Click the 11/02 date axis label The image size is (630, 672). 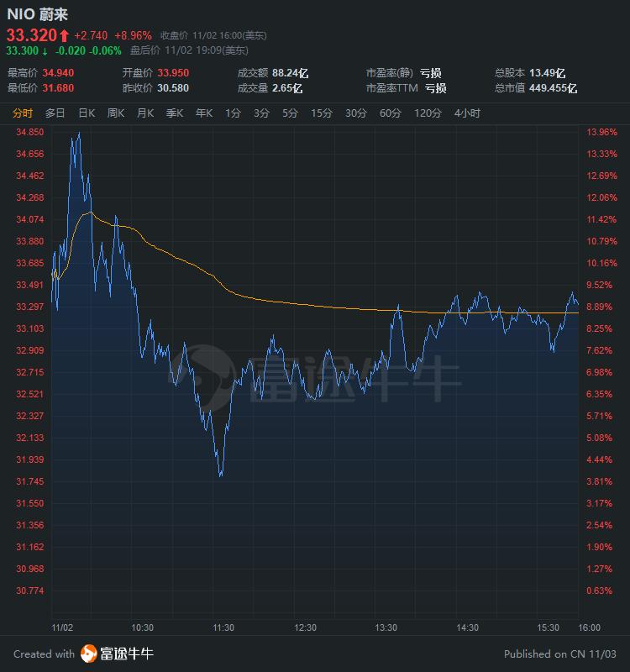tap(62, 627)
